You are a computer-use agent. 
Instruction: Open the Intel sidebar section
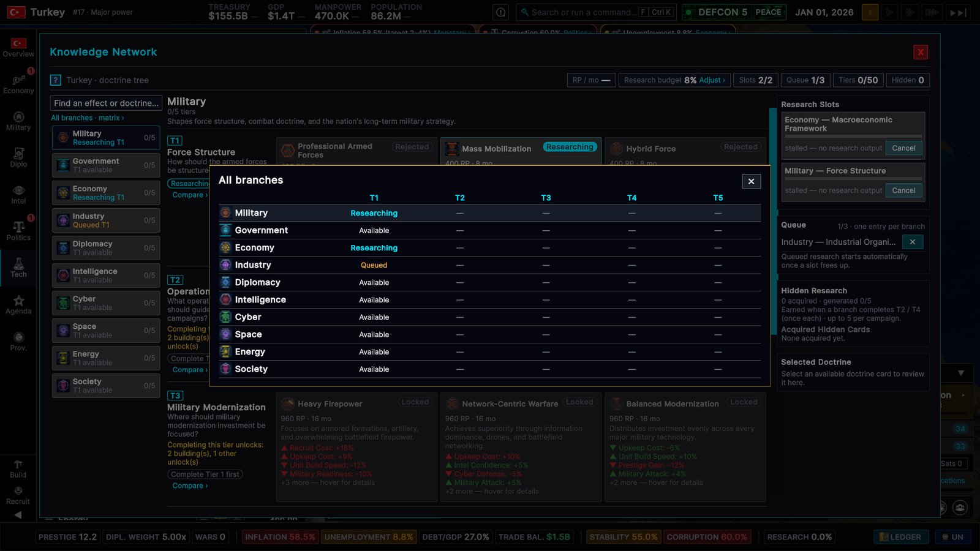click(x=18, y=195)
